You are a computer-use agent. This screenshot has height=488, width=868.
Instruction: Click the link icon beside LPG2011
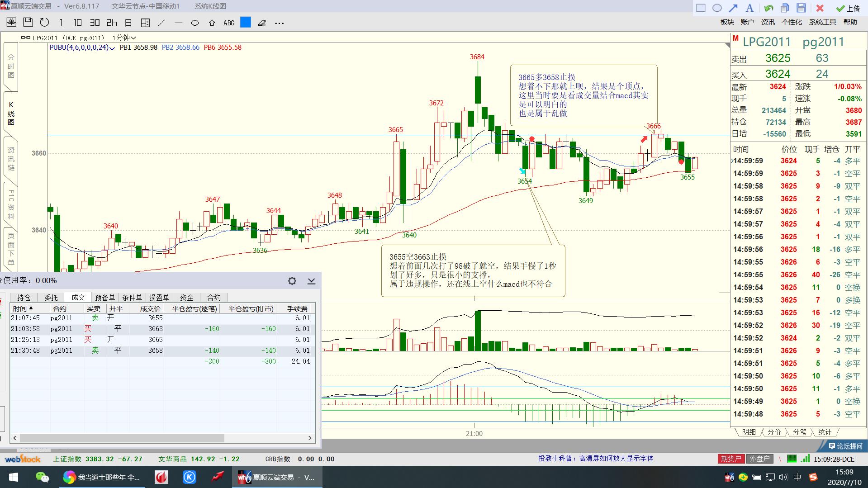click(26, 38)
